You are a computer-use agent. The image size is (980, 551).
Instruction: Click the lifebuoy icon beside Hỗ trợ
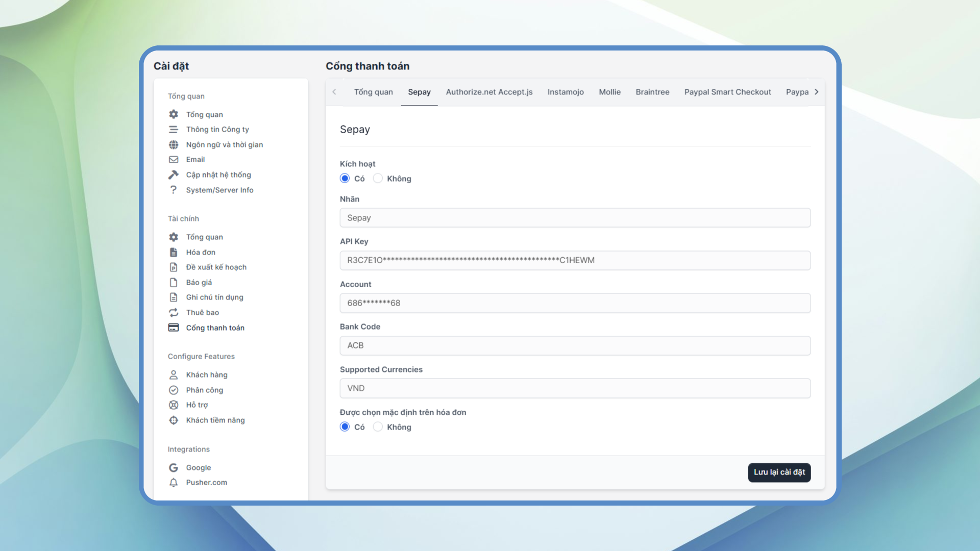coord(174,405)
